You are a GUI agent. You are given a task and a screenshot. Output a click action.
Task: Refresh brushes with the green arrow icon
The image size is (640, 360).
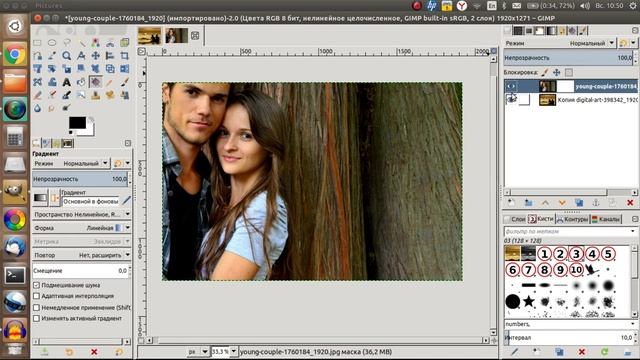click(604, 351)
